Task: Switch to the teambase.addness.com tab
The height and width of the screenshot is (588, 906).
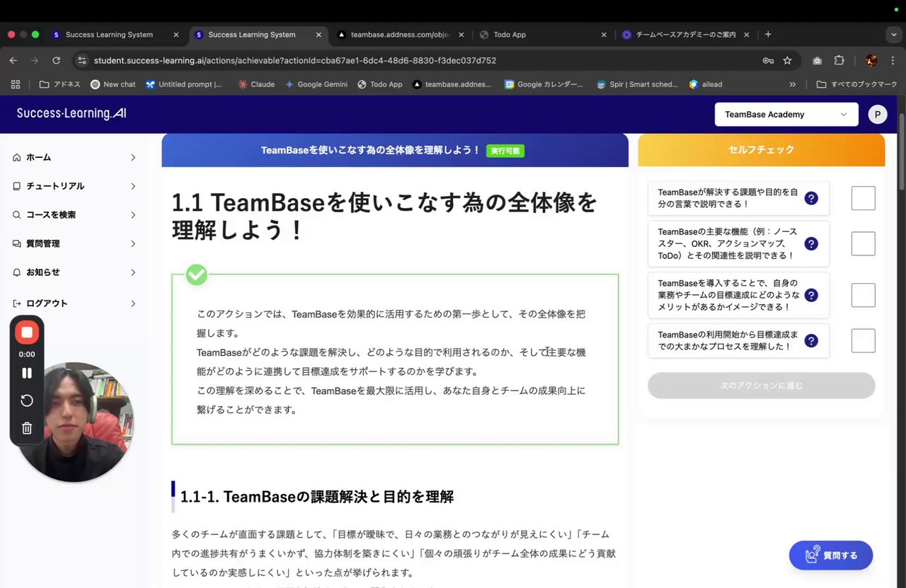Action: (401, 35)
